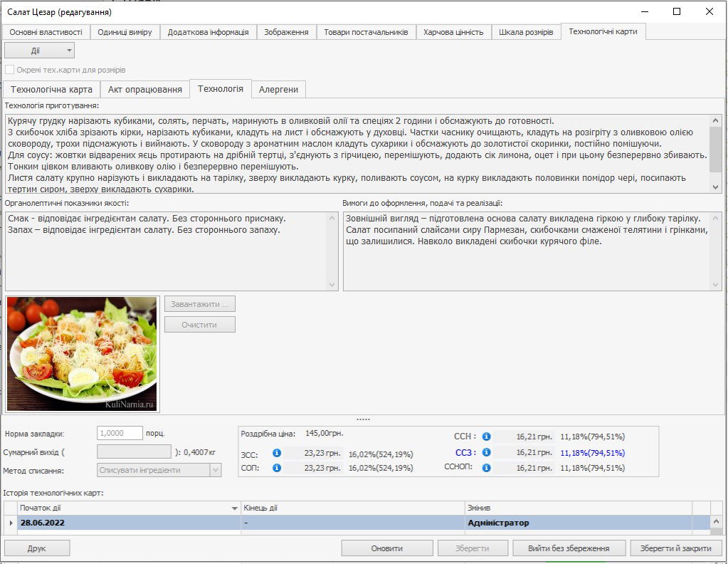728x564 pixels.
Task: Switch to the 'Алергени' tab
Action: [278, 89]
